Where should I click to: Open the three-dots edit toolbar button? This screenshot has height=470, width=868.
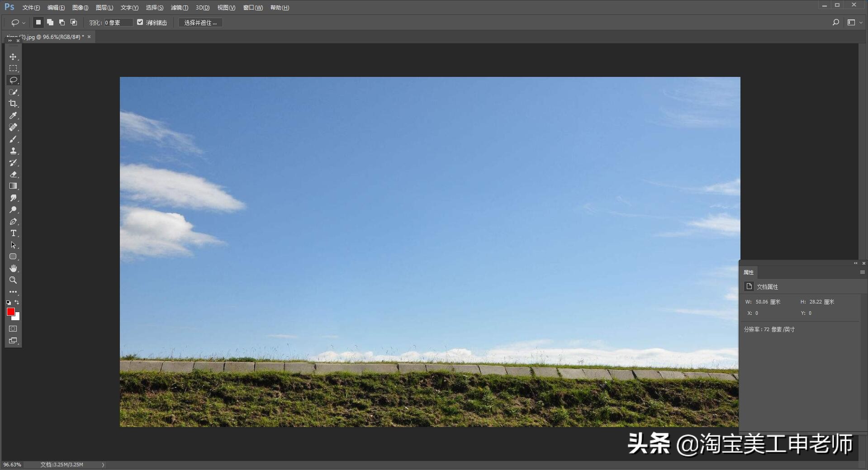coord(13,292)
